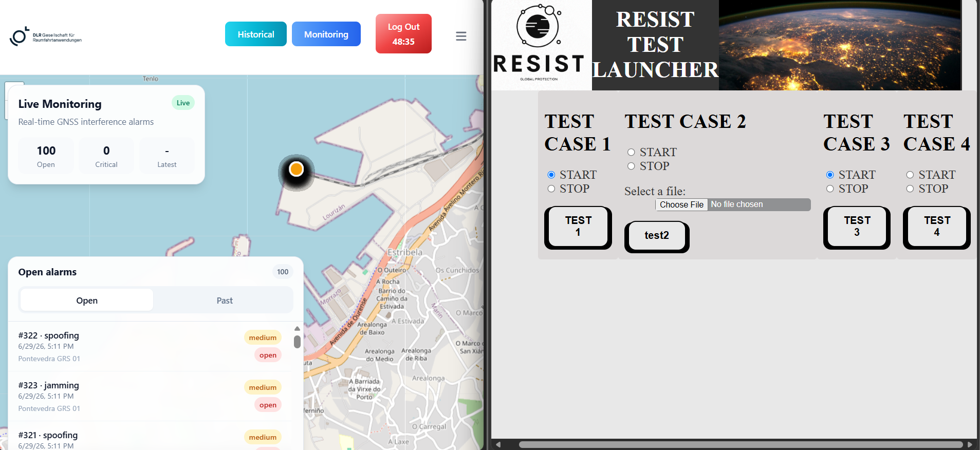Click the medium badge on alarm #322
980x450 pixels.
click(x=263, y=338)
